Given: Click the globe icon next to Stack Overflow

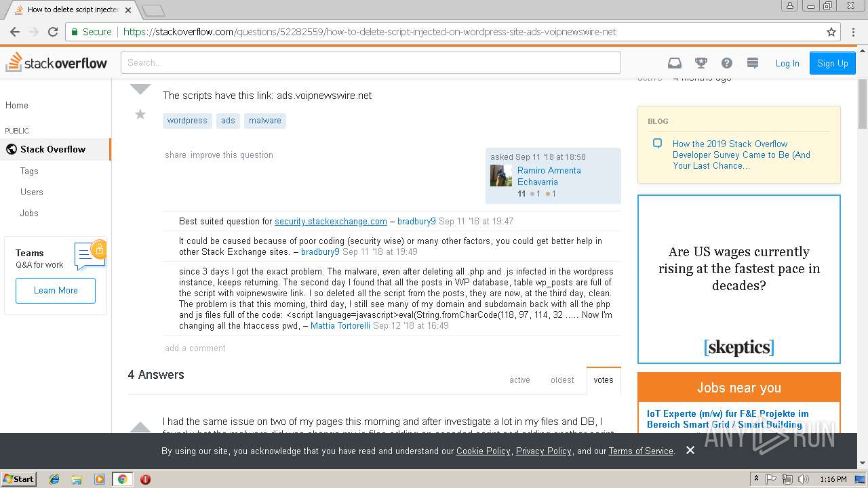Looking at the screenshot, I should pyautogui.click(x=11, y=149).
